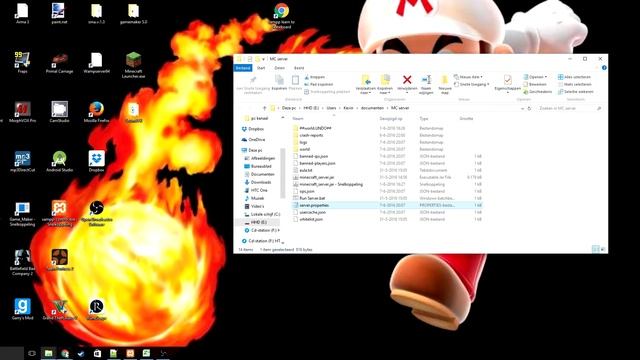Screen dimensions: 640x360
Task: Click Alles selecteren
Action: (x=574, y=77)
